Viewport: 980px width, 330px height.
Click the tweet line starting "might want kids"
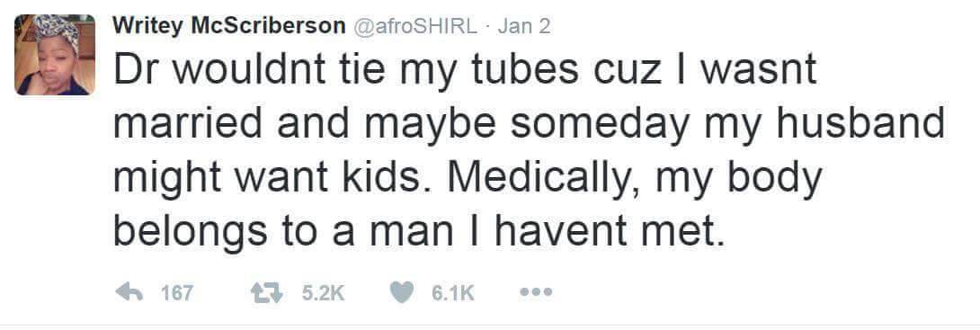point(468,177)
